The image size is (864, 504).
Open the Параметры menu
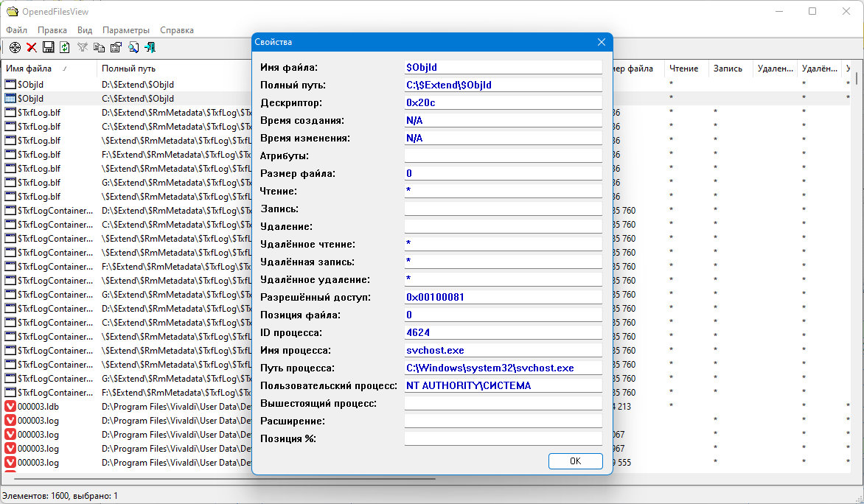click(x=125, y=29)
